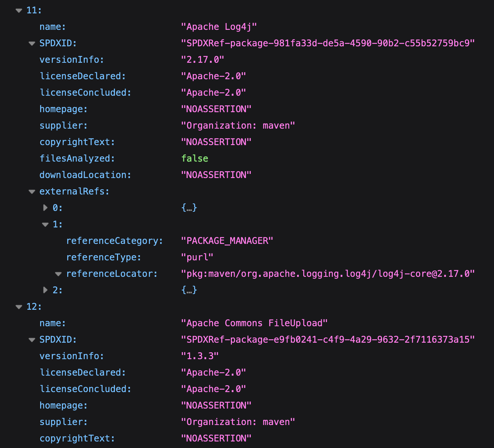
Task: Expand externalRefs entry 0
Action: (45, 208)
